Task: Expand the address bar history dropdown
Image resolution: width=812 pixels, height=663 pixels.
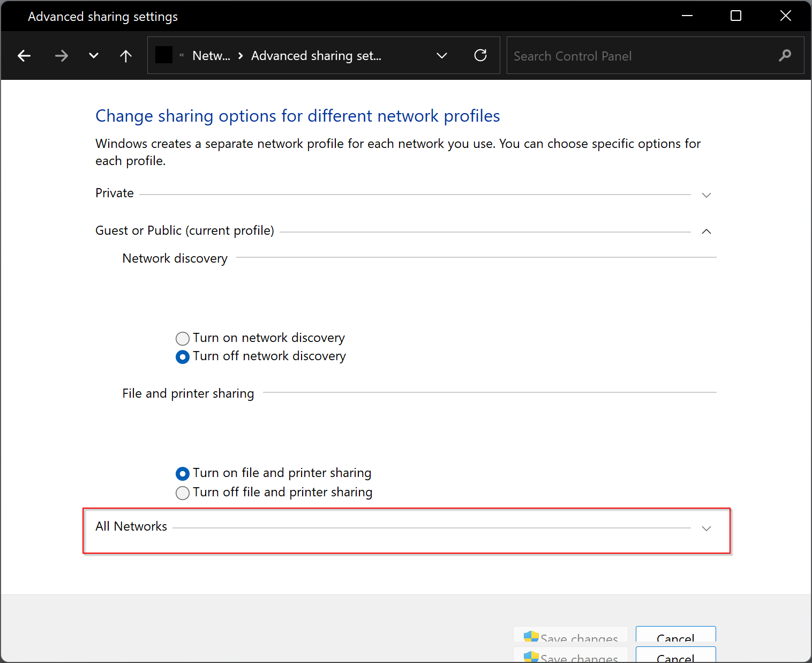Action: coord(442,56)
